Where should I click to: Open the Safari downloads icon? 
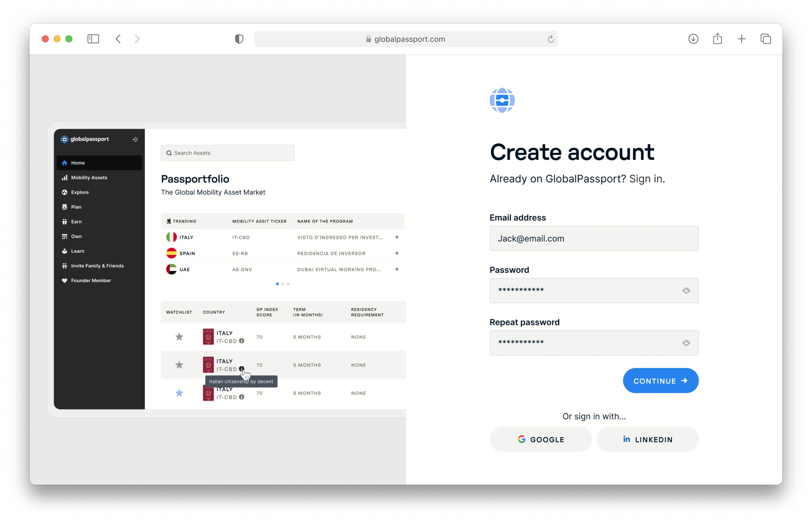coord(693,39)
